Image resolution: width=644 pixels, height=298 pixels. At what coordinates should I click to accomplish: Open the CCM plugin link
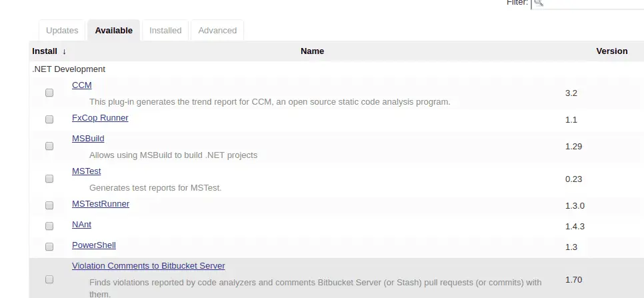(81, 85)
